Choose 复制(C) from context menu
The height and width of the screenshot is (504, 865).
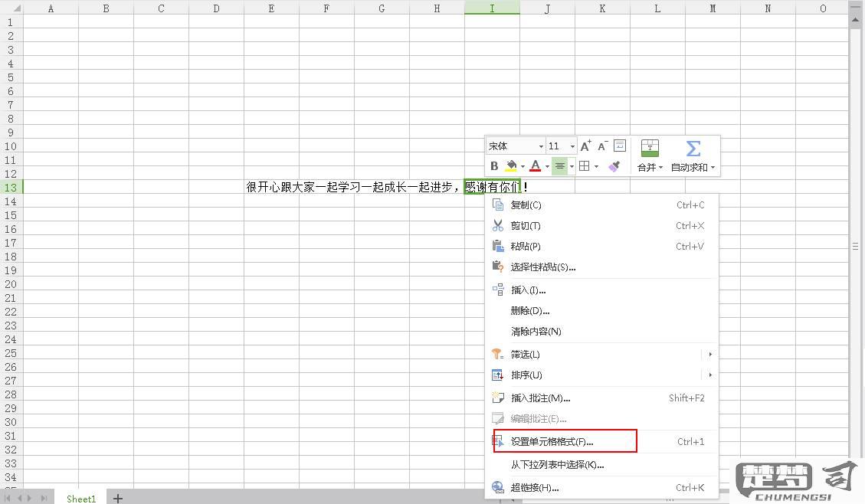pyautogui.click(x=601, y=205)
